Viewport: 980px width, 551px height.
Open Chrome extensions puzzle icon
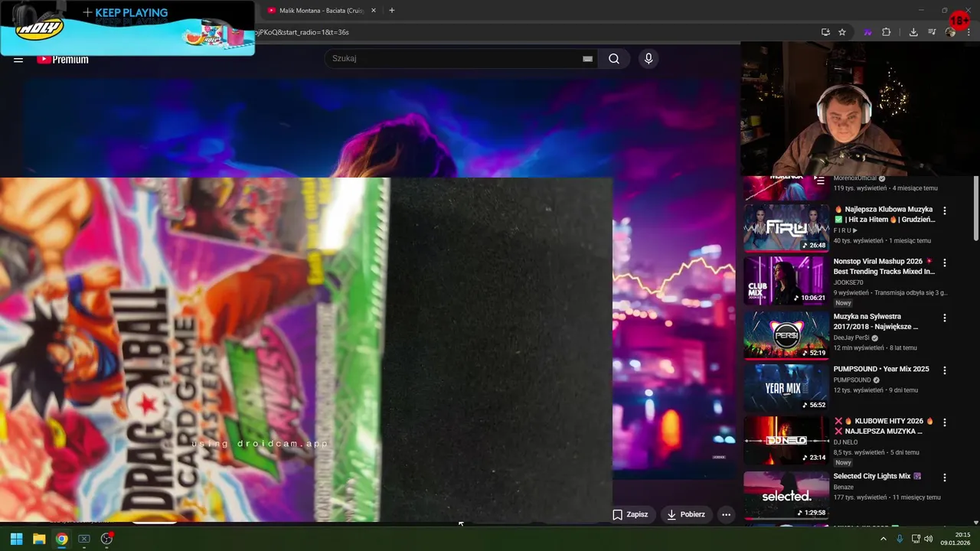[887, 32]
